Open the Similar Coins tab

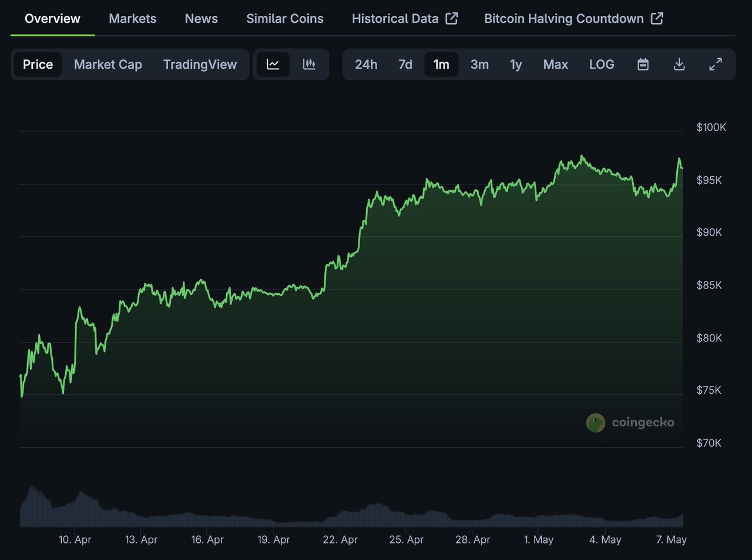[x=285, y=18]
